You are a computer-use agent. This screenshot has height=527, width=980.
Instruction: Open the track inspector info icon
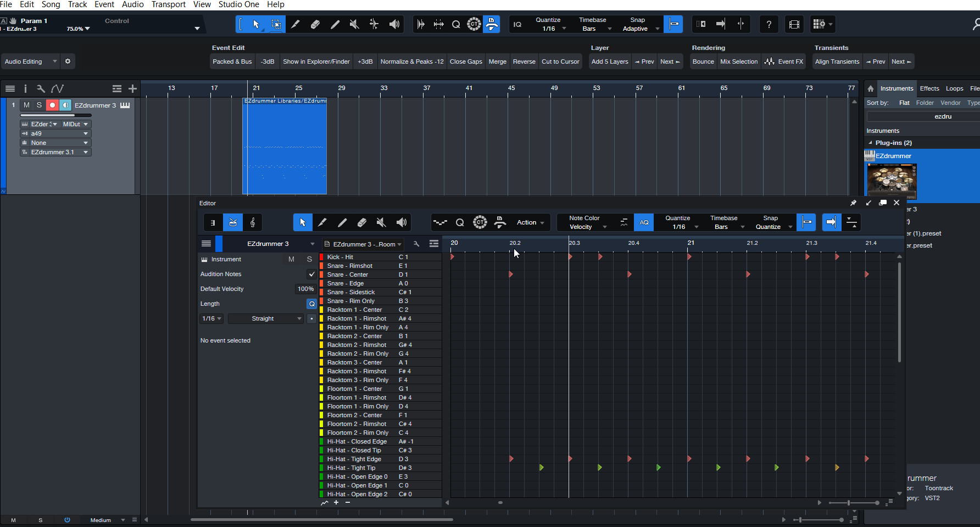(x=25, y=88)
